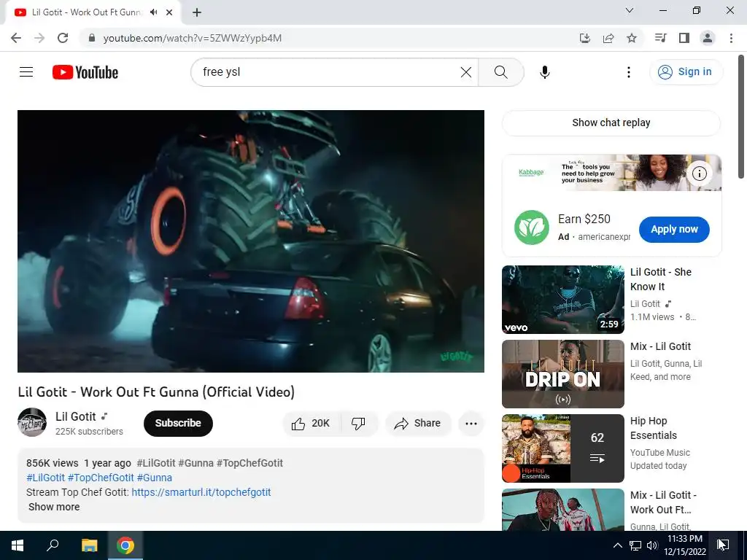Viewport: 747px width, 560px height.
Task: View site information padlock icon
Action: pos(92,38)
